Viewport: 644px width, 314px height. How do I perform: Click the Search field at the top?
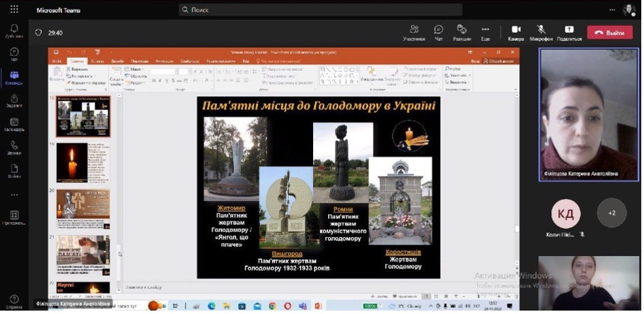321,10
